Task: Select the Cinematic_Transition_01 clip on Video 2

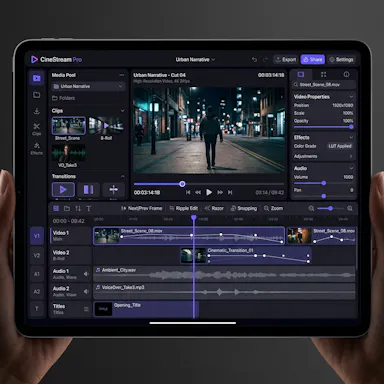Action: pyautogui.click(x=246, y=256)
